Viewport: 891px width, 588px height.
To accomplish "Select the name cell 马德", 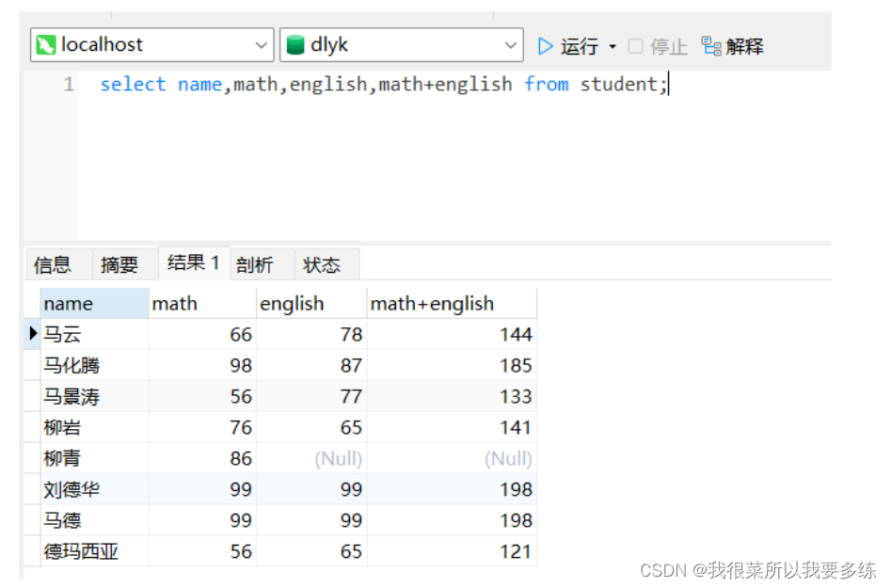I will click(x=94, y=520).
